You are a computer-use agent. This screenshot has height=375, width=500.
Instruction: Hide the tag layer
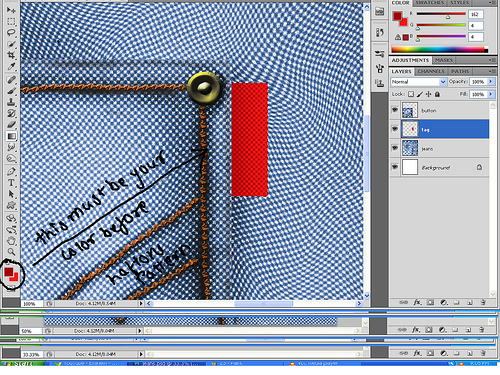pyautogui.click(x=395, y=129)
